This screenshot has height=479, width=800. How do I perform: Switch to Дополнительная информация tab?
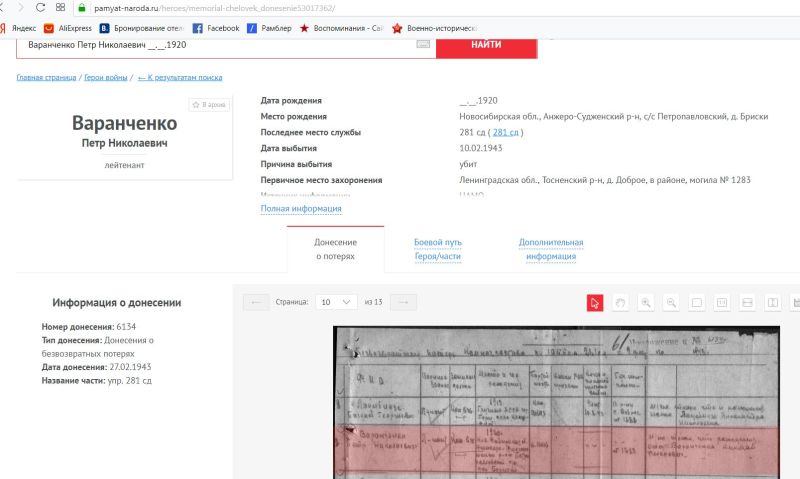[x=551, y=249]
